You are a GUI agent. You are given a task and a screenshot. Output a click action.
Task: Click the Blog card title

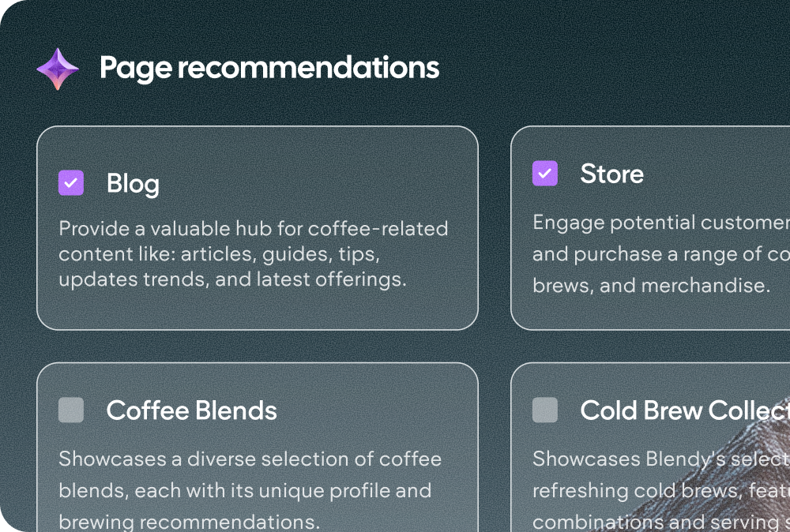tap(133, 184)
